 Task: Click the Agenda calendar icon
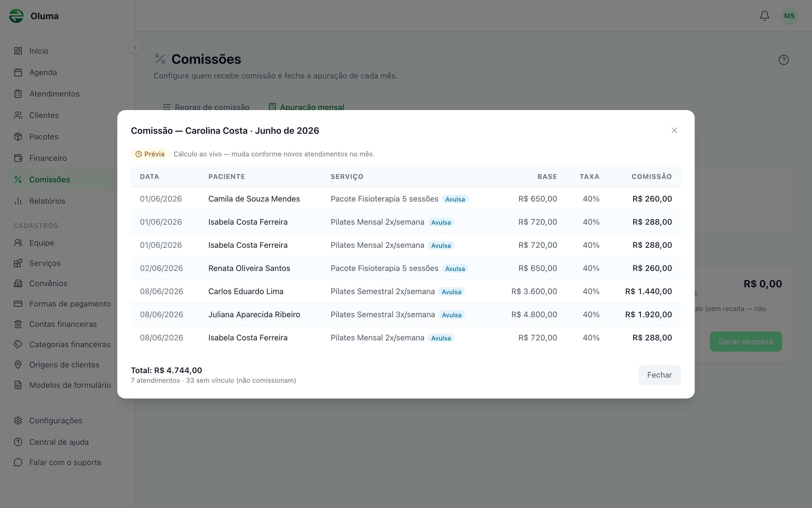point(18,72)
